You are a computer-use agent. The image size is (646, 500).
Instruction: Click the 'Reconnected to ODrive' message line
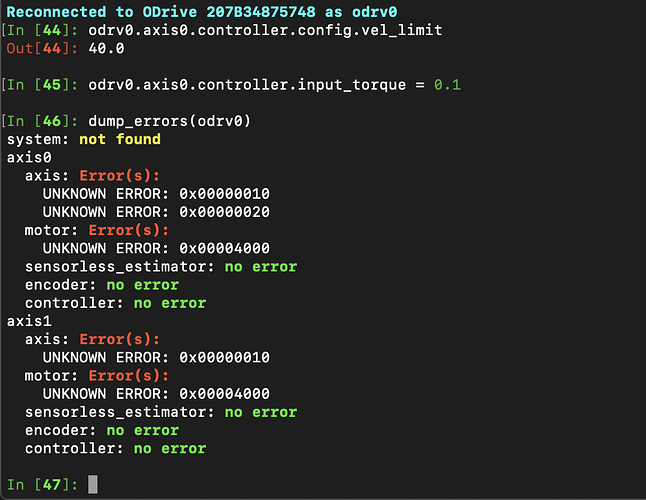tap(202, 12)
